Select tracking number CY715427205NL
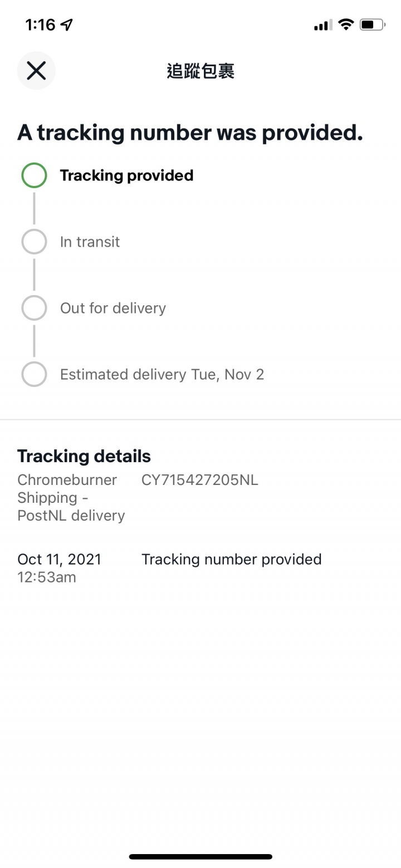Screen dimensions: 401x868 pos(199,480)
